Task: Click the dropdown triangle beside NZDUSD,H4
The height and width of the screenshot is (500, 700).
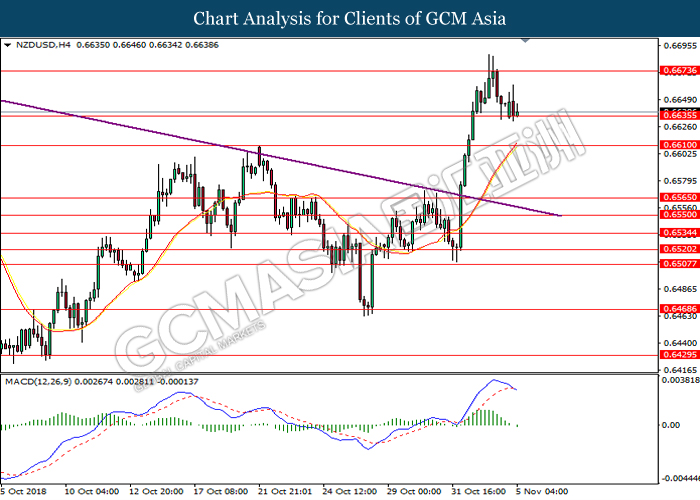Action: point(7,45)
